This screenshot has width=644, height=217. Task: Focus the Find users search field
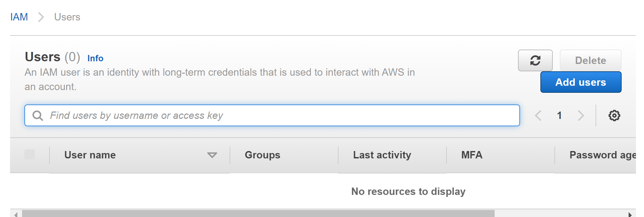pyautogui.click(x=272, y=116)
